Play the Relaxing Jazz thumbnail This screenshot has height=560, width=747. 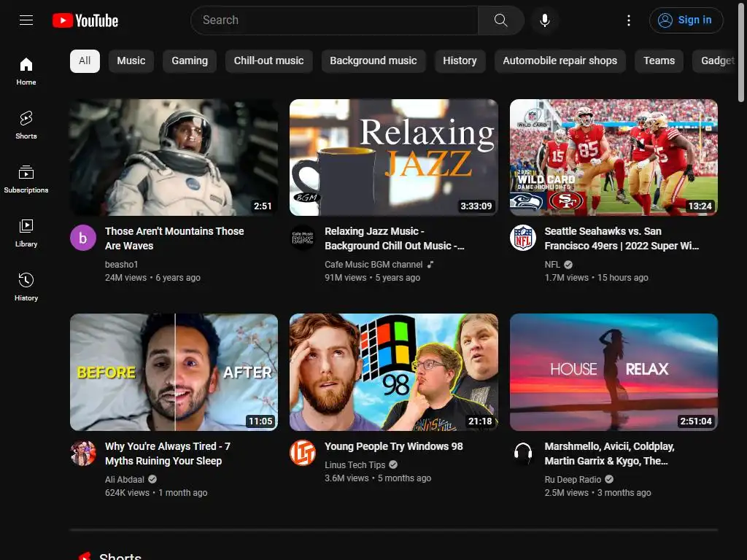pos(393,157)
